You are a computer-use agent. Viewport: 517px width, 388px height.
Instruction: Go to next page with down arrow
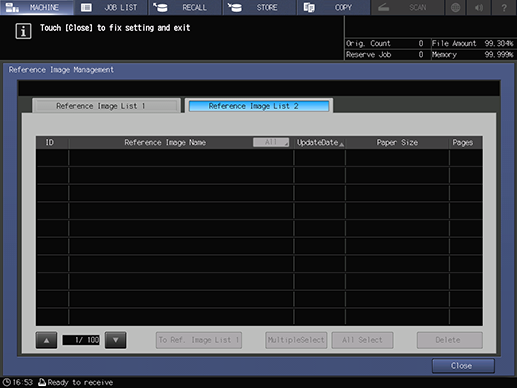115,340
